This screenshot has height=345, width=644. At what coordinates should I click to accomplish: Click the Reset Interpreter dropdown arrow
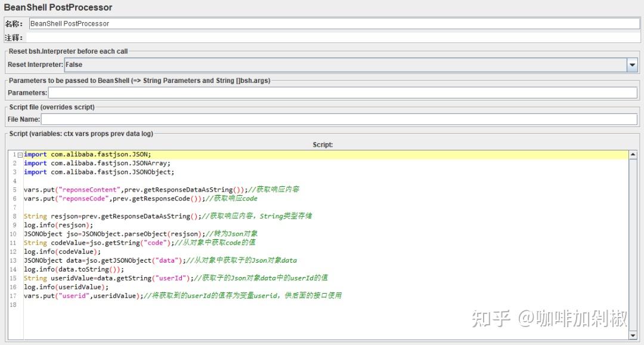pyautogui.click(x=633, y=64)
